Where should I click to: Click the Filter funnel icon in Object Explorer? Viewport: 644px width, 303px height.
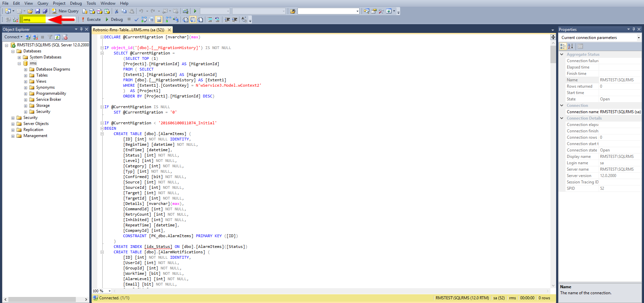(50, 37)
